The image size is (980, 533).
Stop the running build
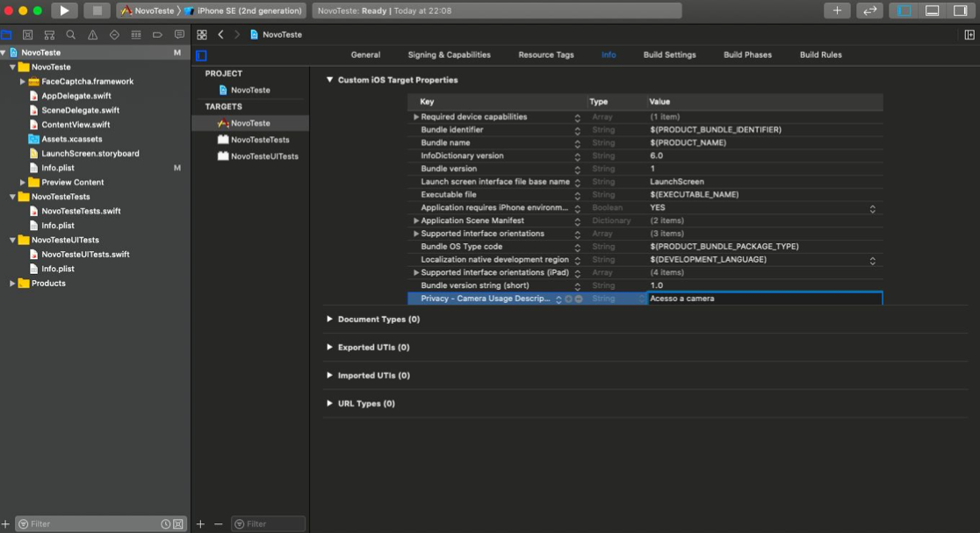97,11
